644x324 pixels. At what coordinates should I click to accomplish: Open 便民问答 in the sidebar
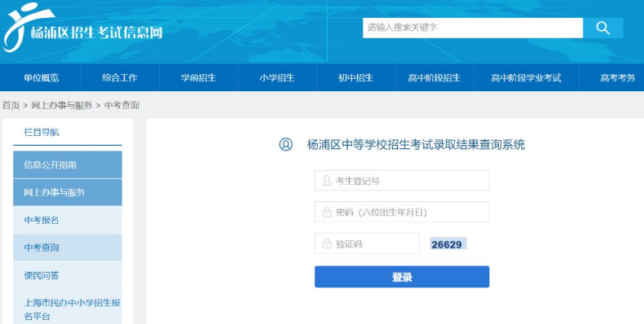point(68,275)
